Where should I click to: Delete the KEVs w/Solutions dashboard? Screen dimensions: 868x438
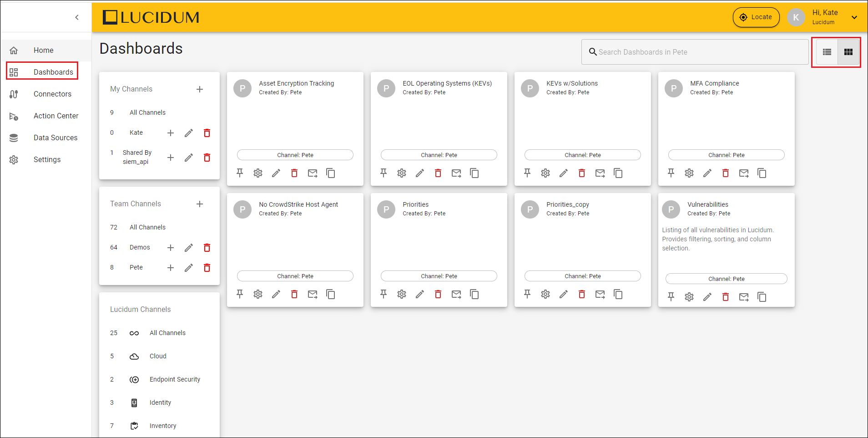[x=582, y=173]
